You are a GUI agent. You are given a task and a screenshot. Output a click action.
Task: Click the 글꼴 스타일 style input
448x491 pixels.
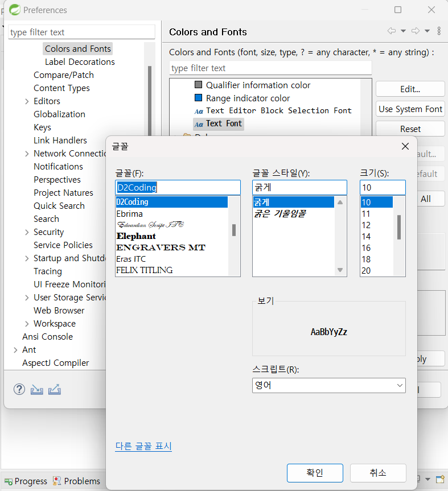point(299,187)
